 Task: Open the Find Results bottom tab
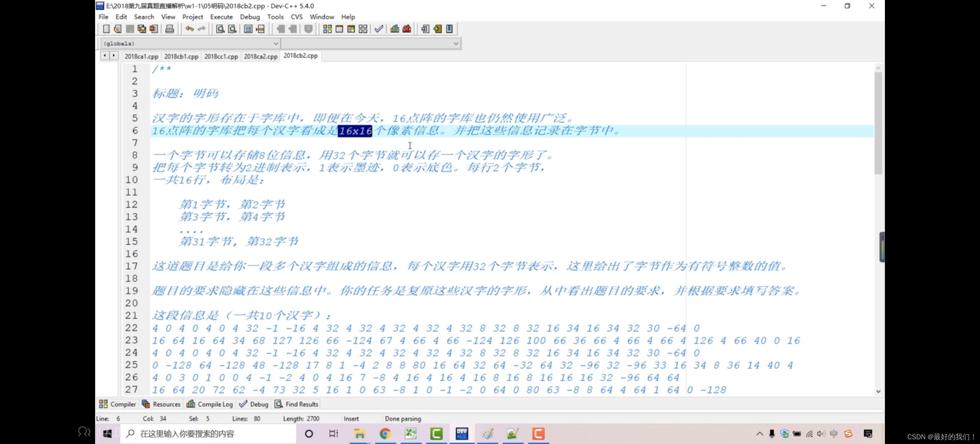click(296, 404)
